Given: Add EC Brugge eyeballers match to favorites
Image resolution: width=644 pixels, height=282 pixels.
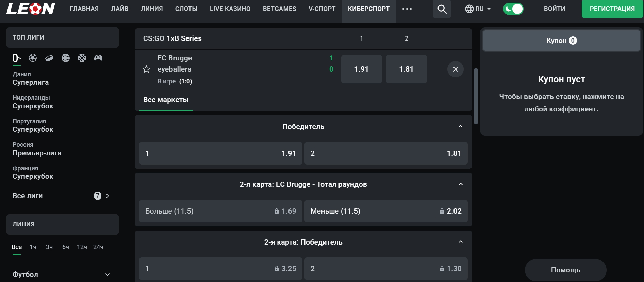Looking at the screenshot, I should click(x=146, y=69).
